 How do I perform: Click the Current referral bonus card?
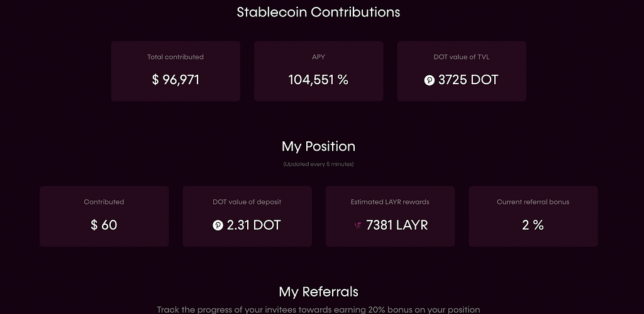point(533,216)
